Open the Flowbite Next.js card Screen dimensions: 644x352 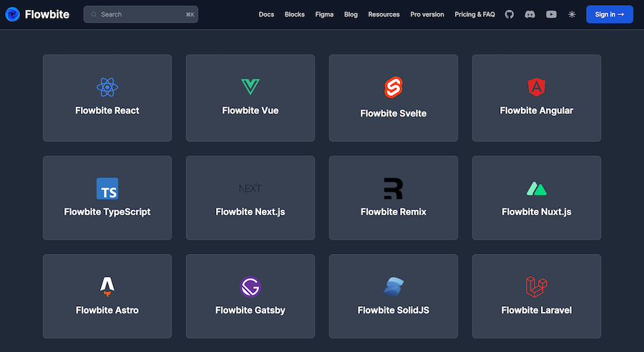click(x=250, y=198)
